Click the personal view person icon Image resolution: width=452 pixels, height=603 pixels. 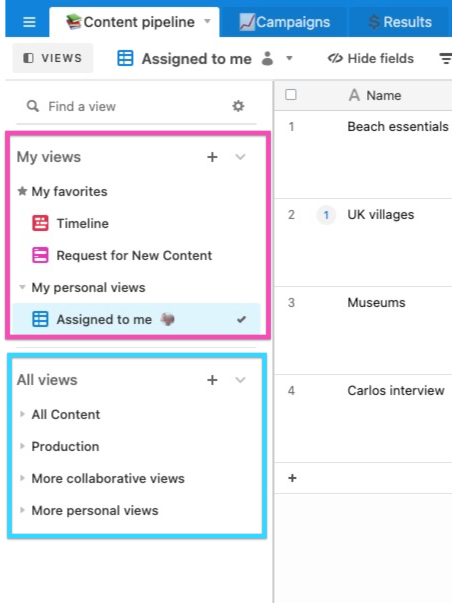point(267,58)
